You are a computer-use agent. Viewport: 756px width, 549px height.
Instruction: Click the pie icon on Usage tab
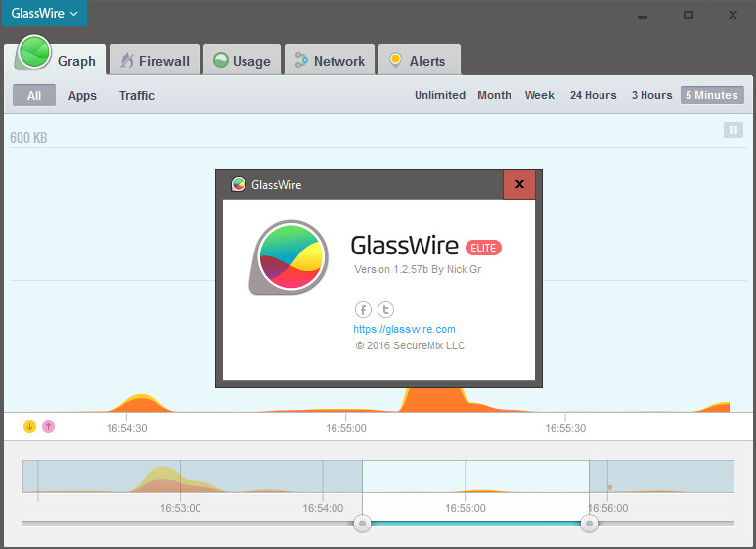click(x=221, y=60)
